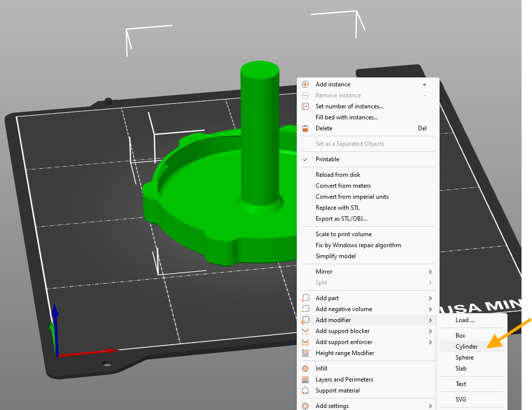The width and height of the screenshot is (532, 410).
Task: Select Load... in the modifier submenu
Action: 465,320
